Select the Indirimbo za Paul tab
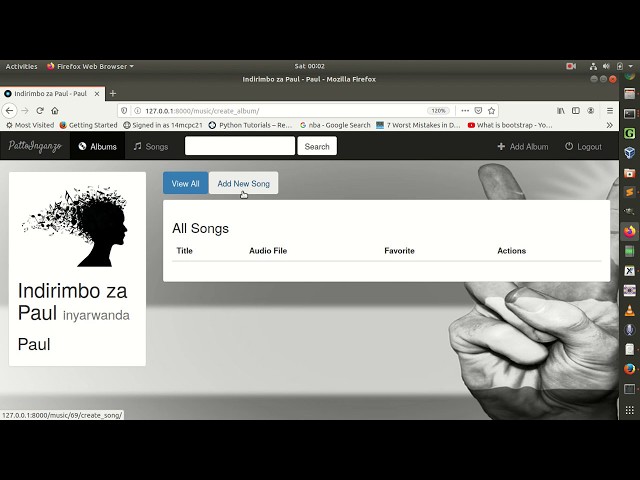 (52, 93)
